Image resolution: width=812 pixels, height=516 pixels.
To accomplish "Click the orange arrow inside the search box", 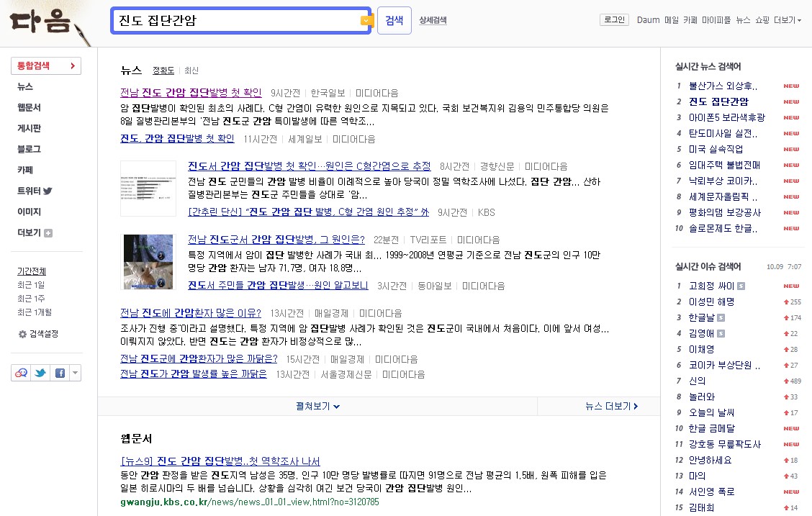I will (366, 20).
